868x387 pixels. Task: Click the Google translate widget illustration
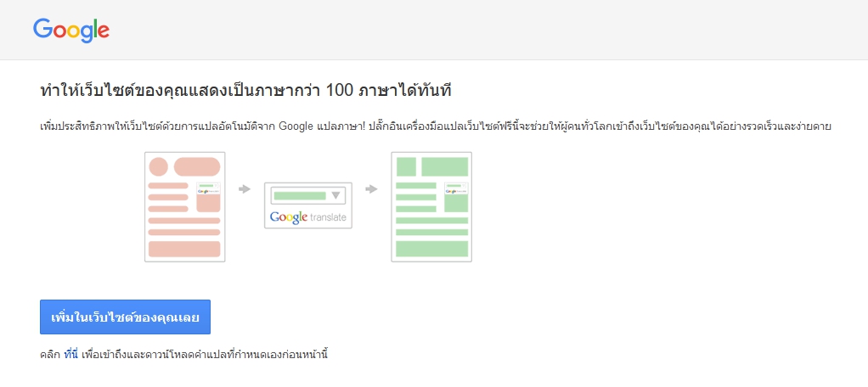[x=308, y=205]
